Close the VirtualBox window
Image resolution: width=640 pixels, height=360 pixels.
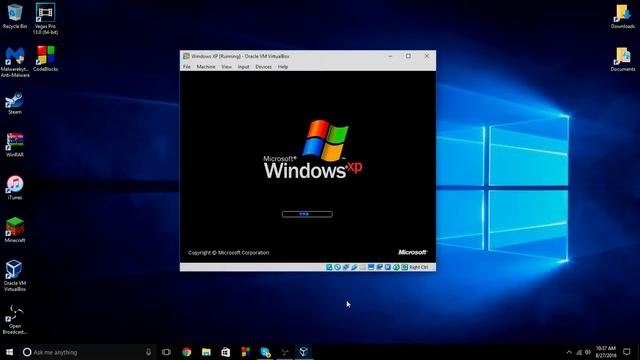pos(427,56)
